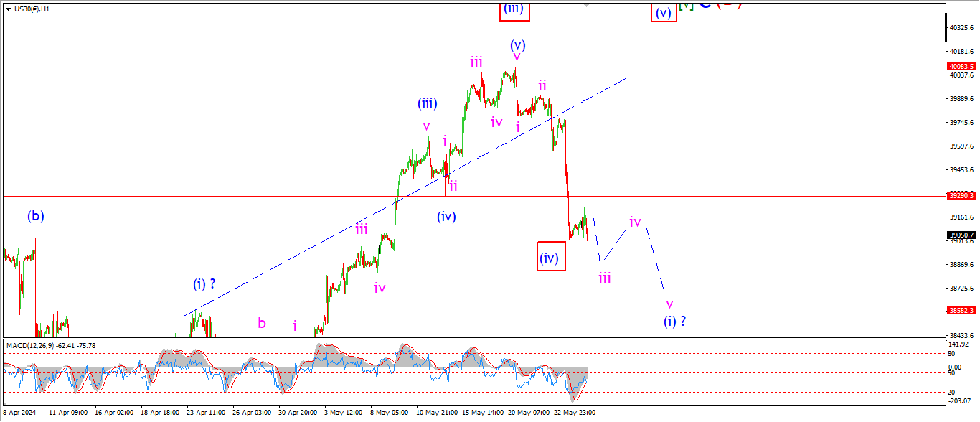980x422 pixels.
Task: Click the 39597.6 price scale value
Action: coord(961,146)
